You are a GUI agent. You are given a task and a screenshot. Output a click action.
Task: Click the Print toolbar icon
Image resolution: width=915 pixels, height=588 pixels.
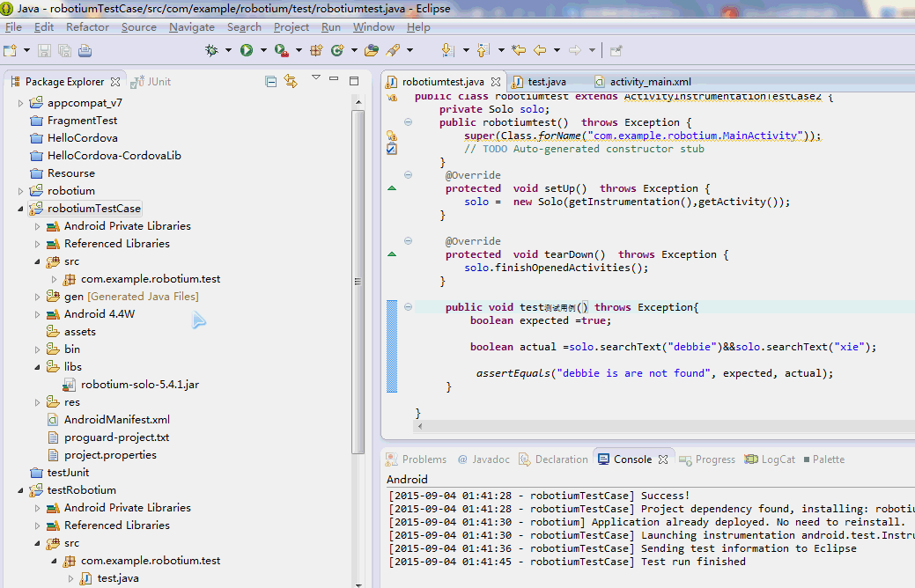85,51
